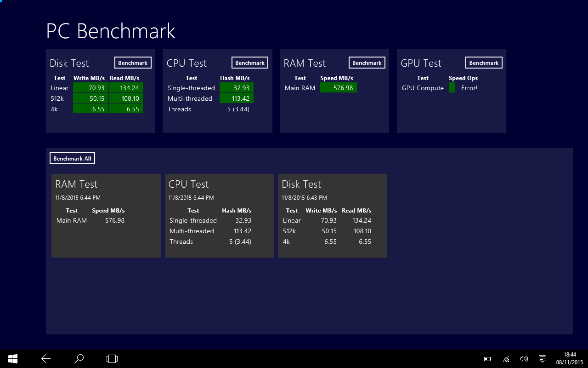Select 512k write value 50.15 green cell
The height and width of the screenshot is (368, 588).
click(90, 98)
